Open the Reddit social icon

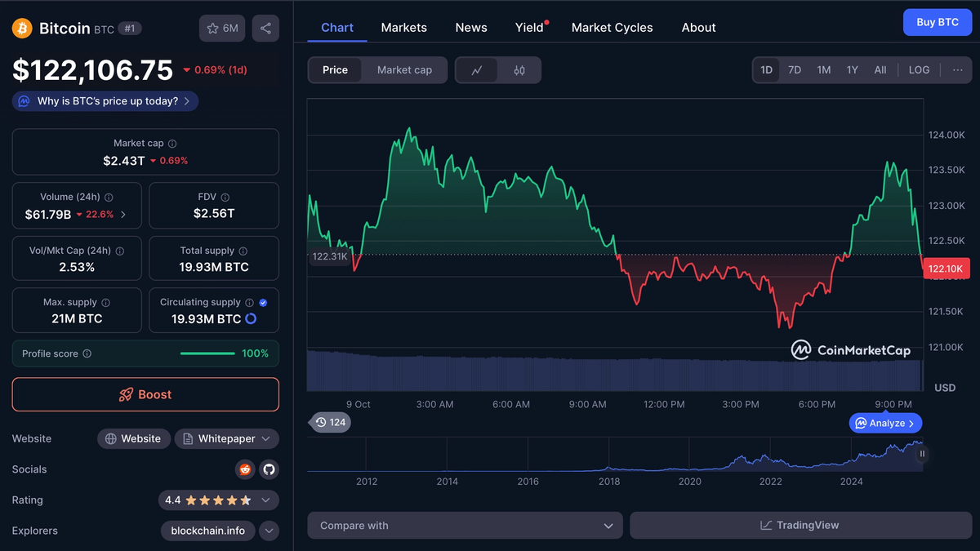(245, 469)
